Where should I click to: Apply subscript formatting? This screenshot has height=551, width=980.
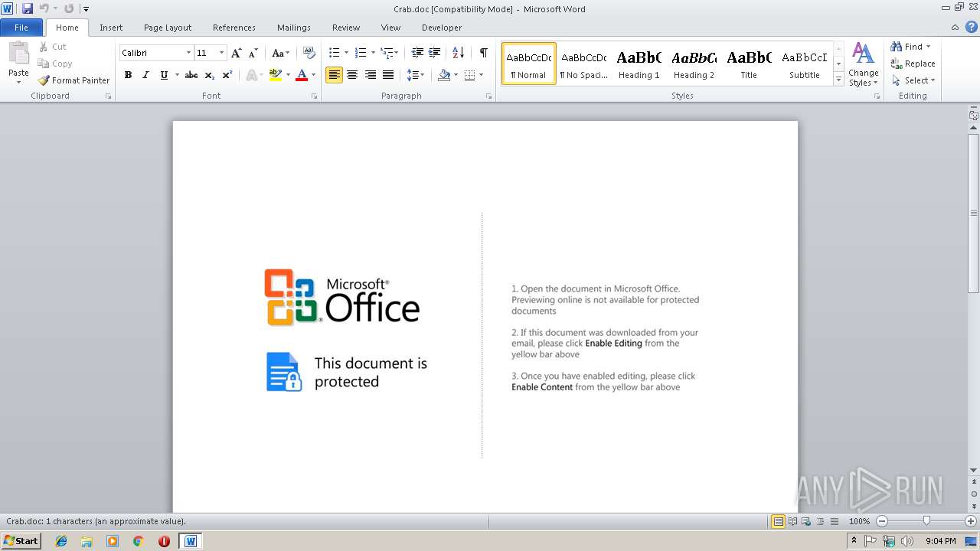pyautogui.click(x=210, y=75)
